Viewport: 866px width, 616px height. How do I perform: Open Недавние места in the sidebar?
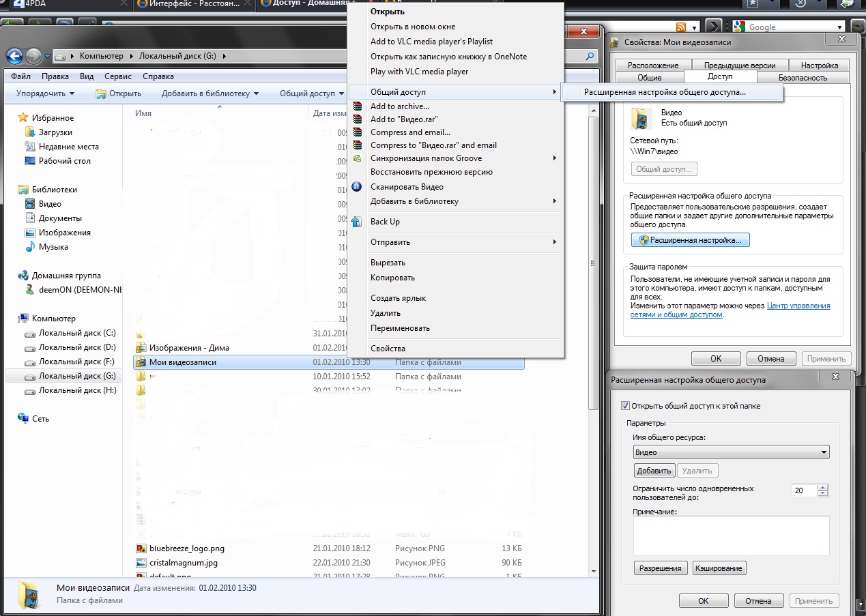68,147
